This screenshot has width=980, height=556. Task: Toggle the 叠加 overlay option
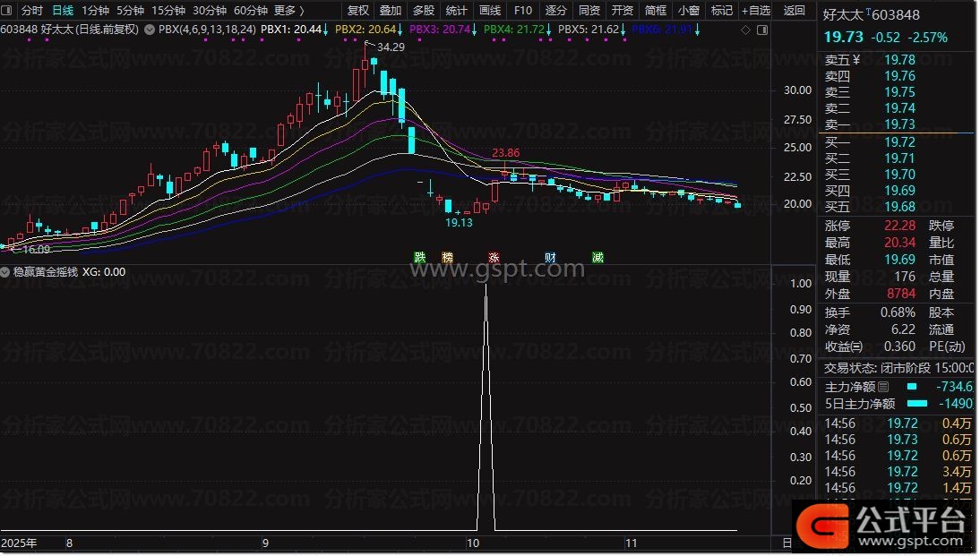pos(391,11)
